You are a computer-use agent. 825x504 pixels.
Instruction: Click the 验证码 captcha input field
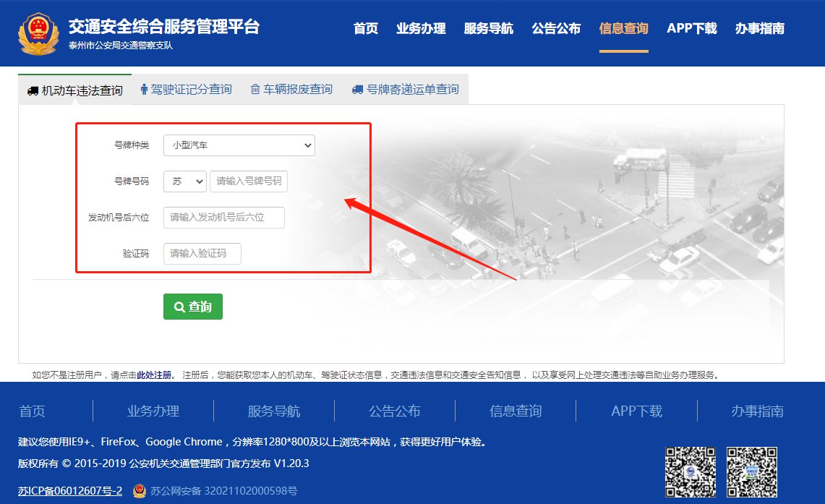click(x=202, y=254)
